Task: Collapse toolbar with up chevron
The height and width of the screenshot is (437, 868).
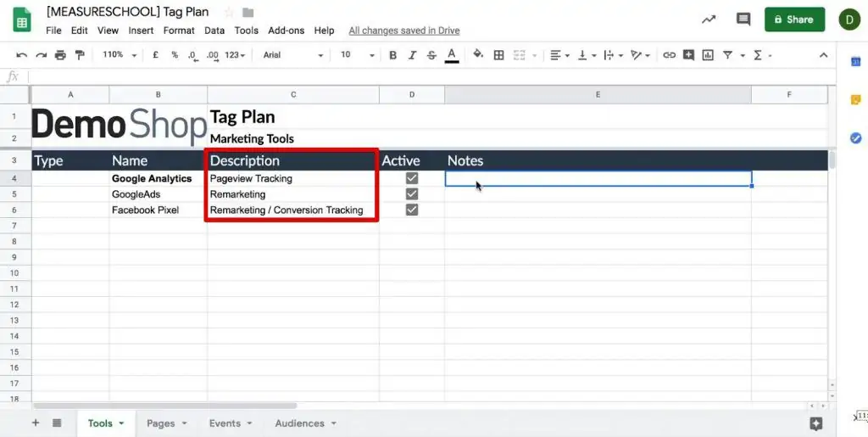Action: (823, 55)
